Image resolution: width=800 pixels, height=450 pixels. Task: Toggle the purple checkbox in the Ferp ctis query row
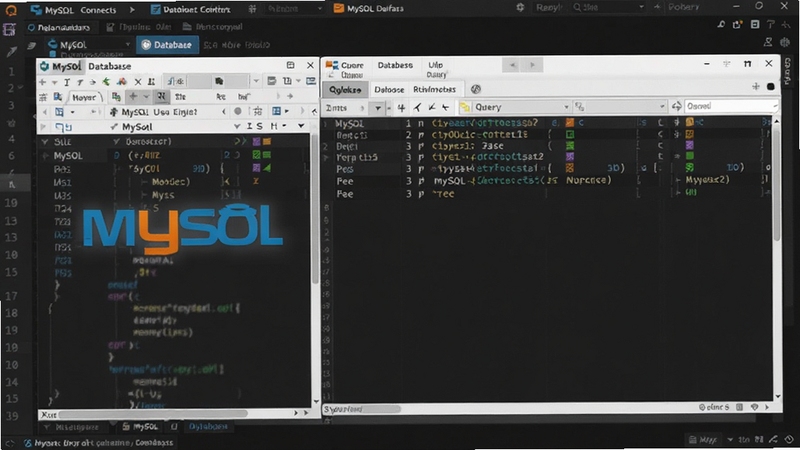(570, 157)
